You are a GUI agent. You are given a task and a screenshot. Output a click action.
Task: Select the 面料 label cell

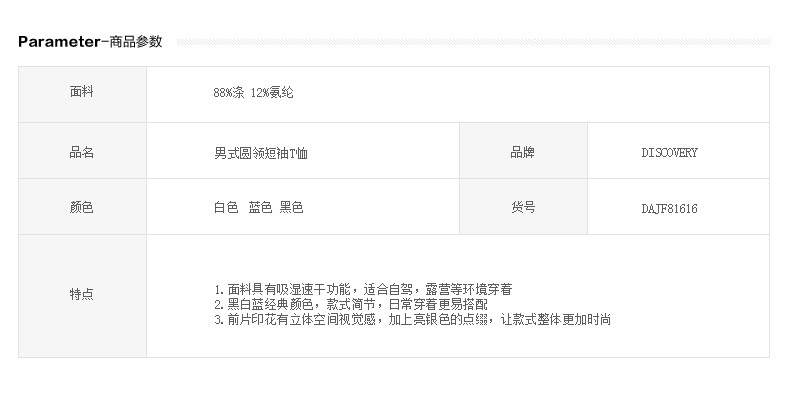pos(82,93)
